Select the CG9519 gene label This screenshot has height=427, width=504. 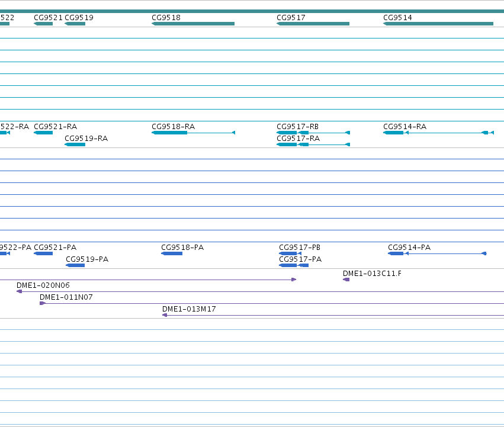pyautogui.click(x=79, y=18)
